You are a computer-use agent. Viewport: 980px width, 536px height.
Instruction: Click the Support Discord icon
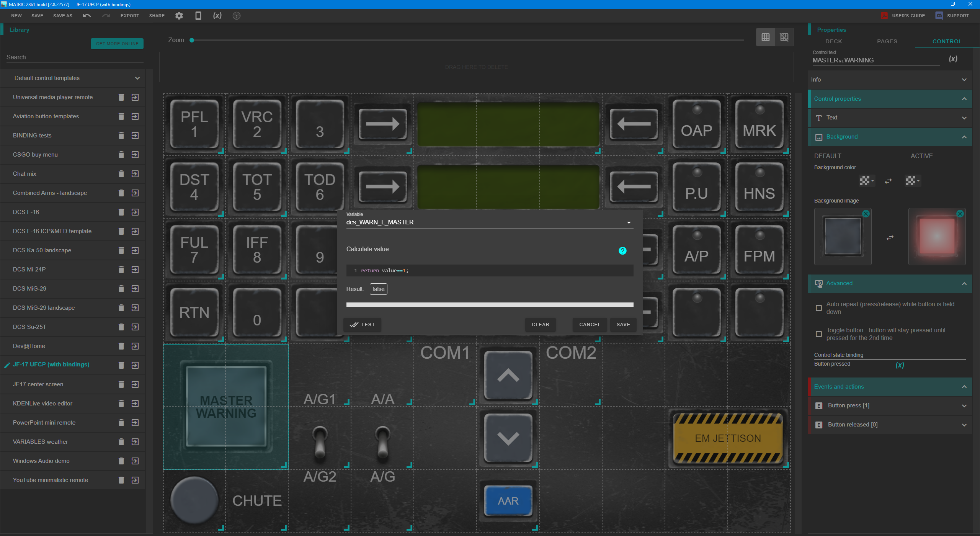[939, 16]
